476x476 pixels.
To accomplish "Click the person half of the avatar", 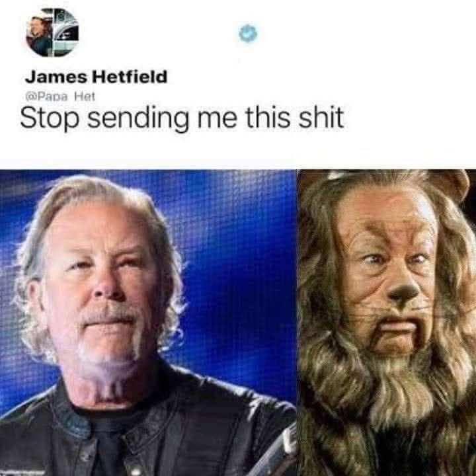I will point(40,34).
